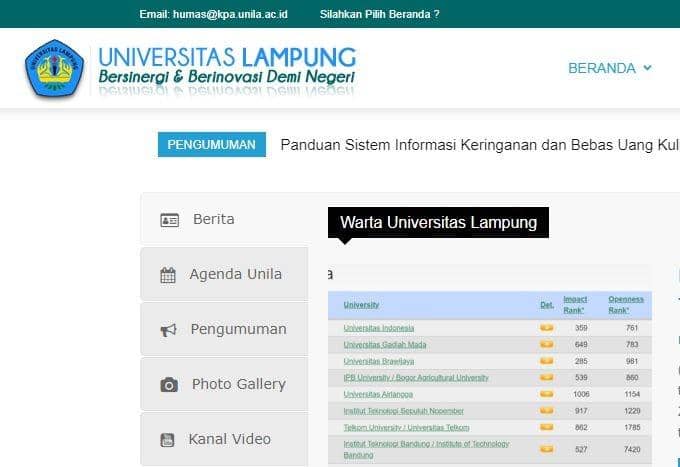Click the blue PENGUMUMAN label button
The image size is (680, 467).
coord(212,144)
